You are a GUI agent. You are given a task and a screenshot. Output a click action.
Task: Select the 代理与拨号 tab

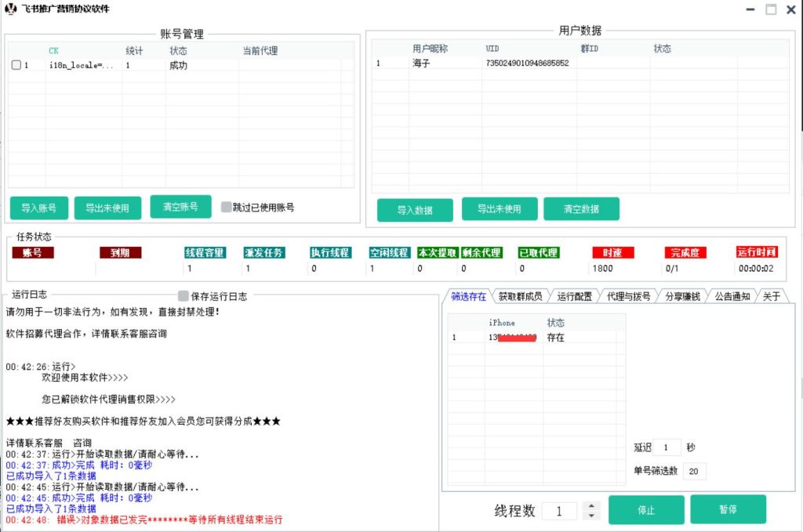(x=629, y=296)
